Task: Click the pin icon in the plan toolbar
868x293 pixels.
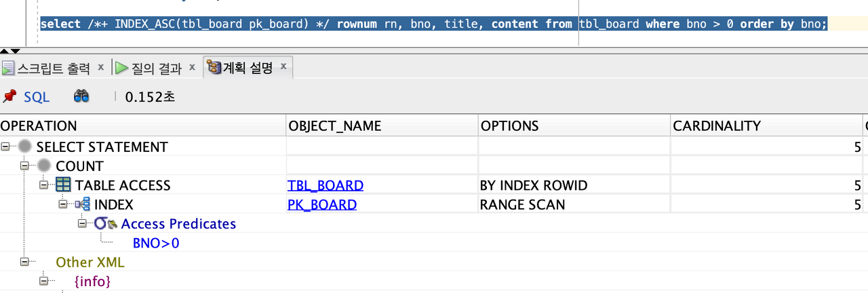Action: pos(9,97)
